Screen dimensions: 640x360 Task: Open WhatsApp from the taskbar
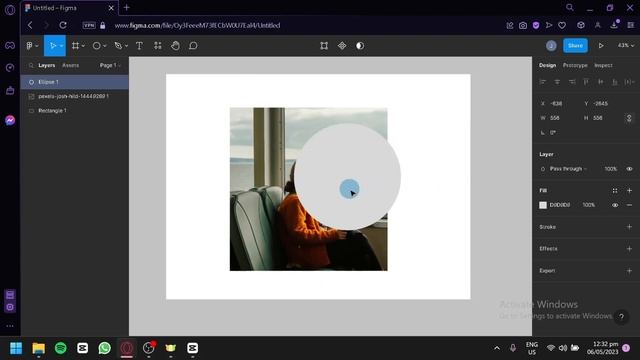click(x=104, y=348)
